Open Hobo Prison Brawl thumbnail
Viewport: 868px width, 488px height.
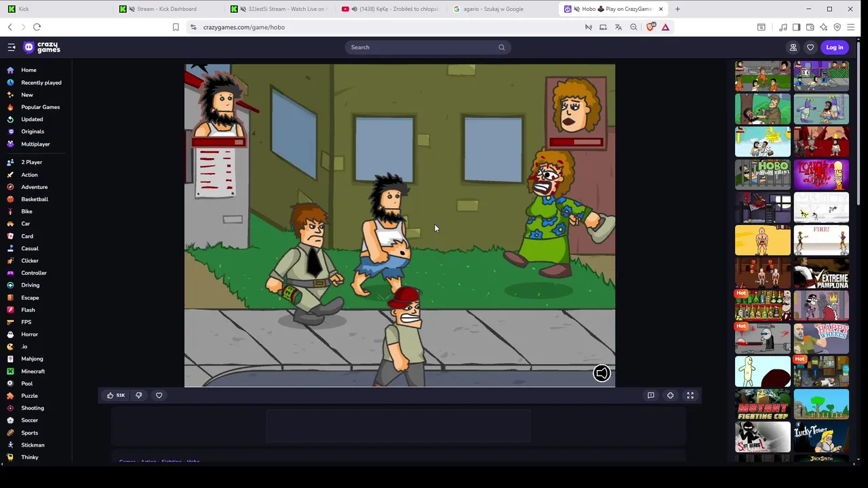click(763, 174)
